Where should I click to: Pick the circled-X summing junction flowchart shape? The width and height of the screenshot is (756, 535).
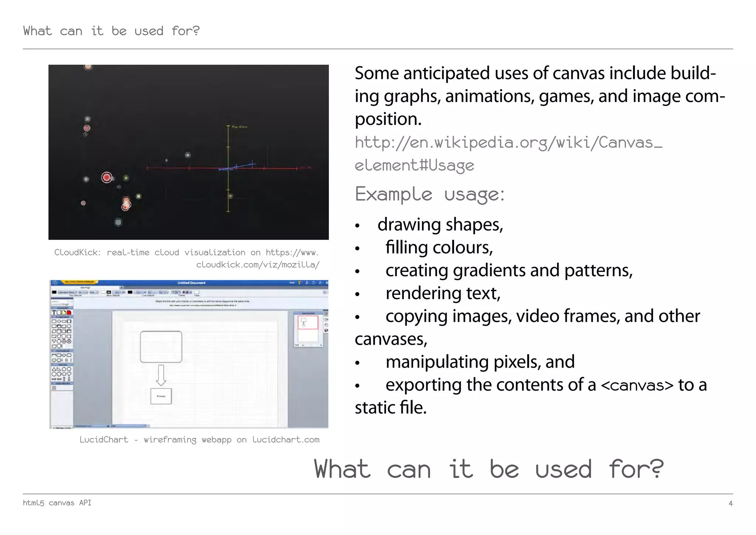pos(69,341)
